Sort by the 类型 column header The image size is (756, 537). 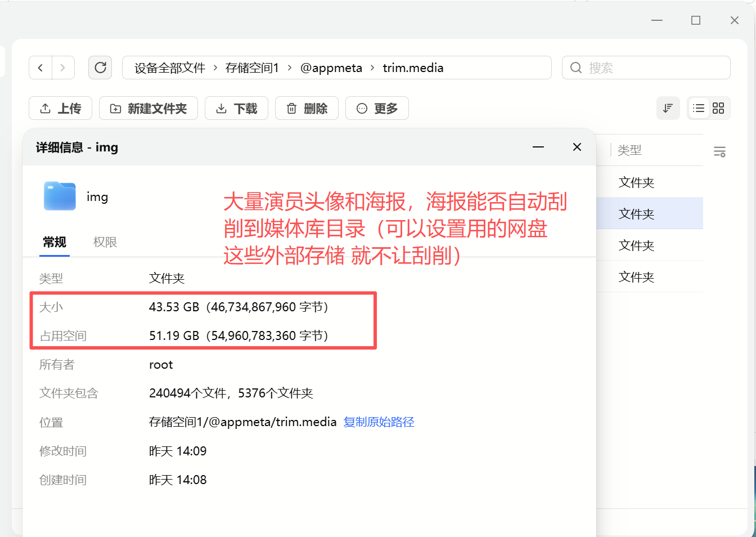click(629, 150)
